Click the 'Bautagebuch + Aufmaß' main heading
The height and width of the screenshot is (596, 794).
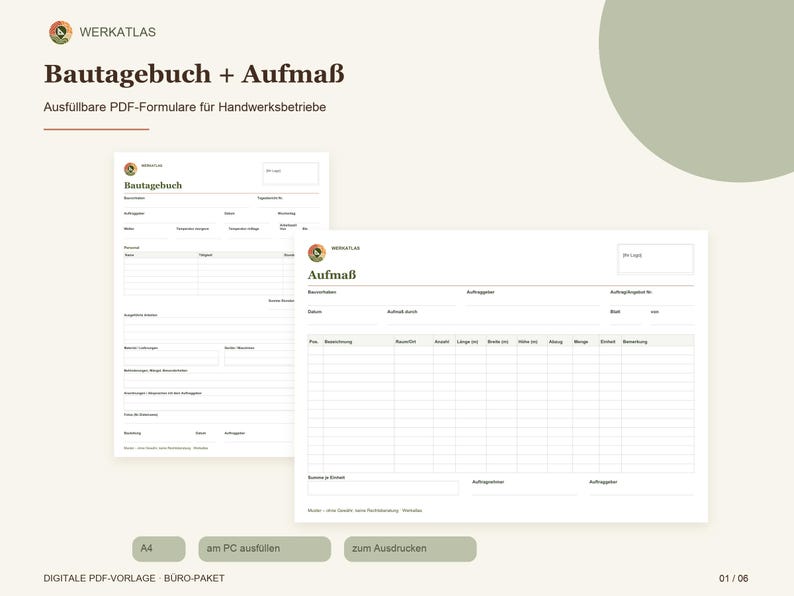pos(194,74)
